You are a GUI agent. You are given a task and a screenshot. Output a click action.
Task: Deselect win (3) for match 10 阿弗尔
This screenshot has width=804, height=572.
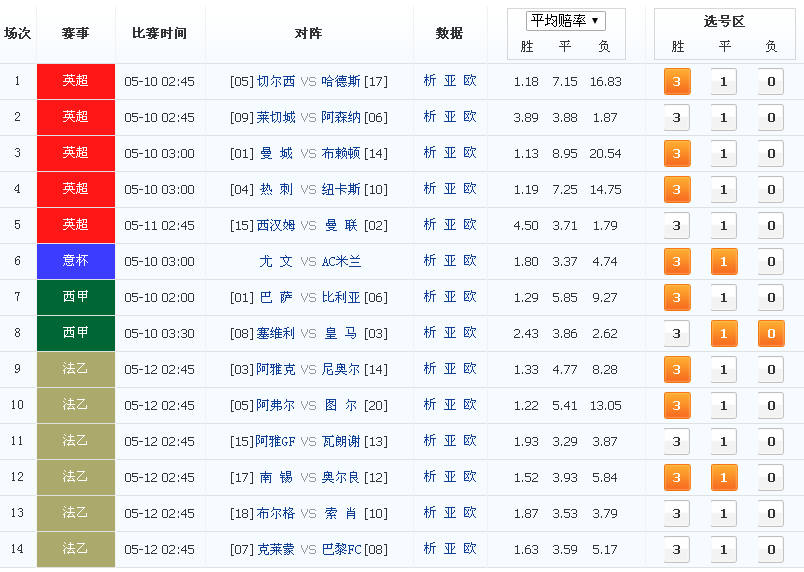point(677,406)
